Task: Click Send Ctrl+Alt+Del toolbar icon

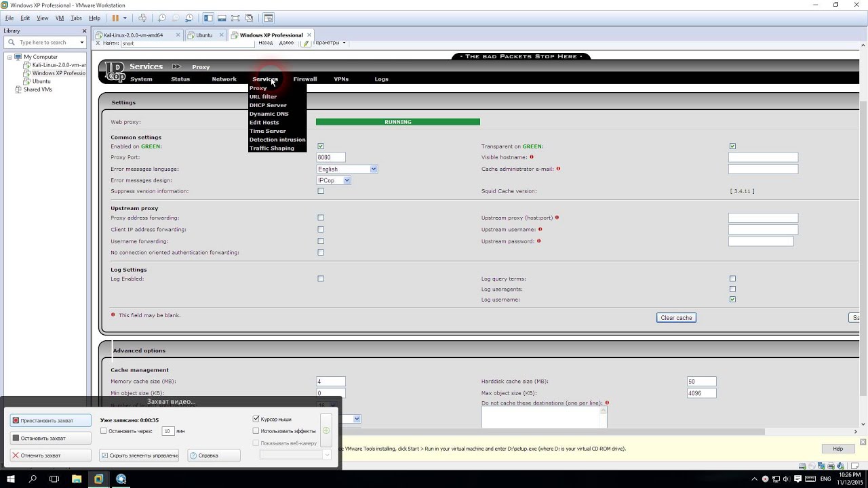Action: pos(142,18)
